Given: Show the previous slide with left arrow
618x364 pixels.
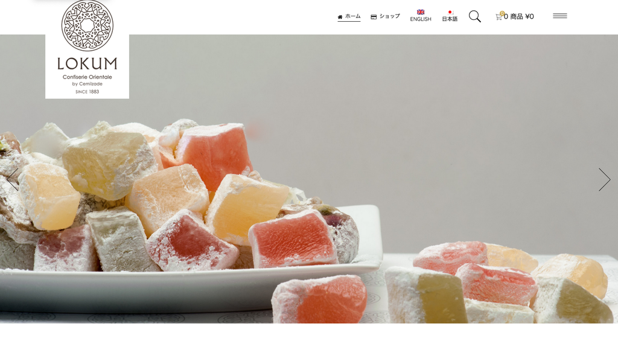Looking at the screenshot, I should 12,179.
